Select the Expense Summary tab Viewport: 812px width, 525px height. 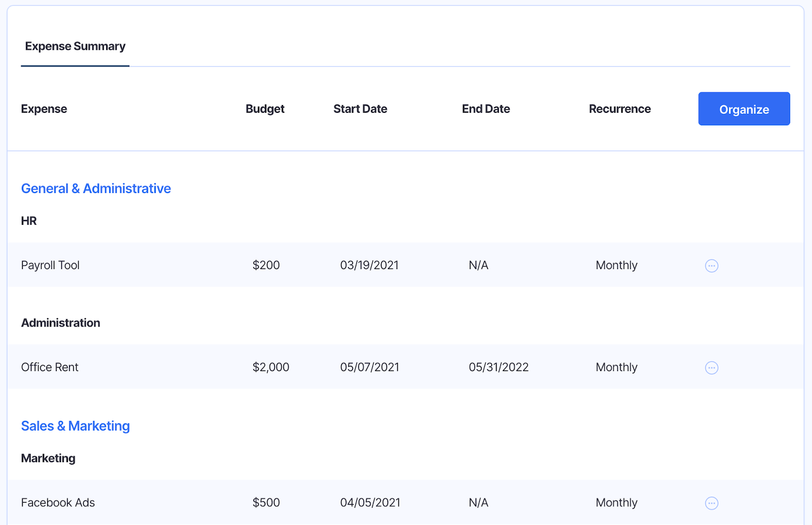[75, 46]
